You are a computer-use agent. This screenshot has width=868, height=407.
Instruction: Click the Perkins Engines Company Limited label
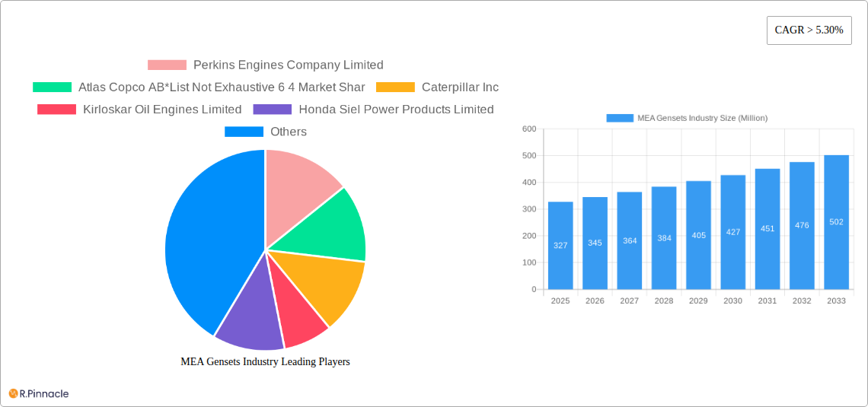288,65
